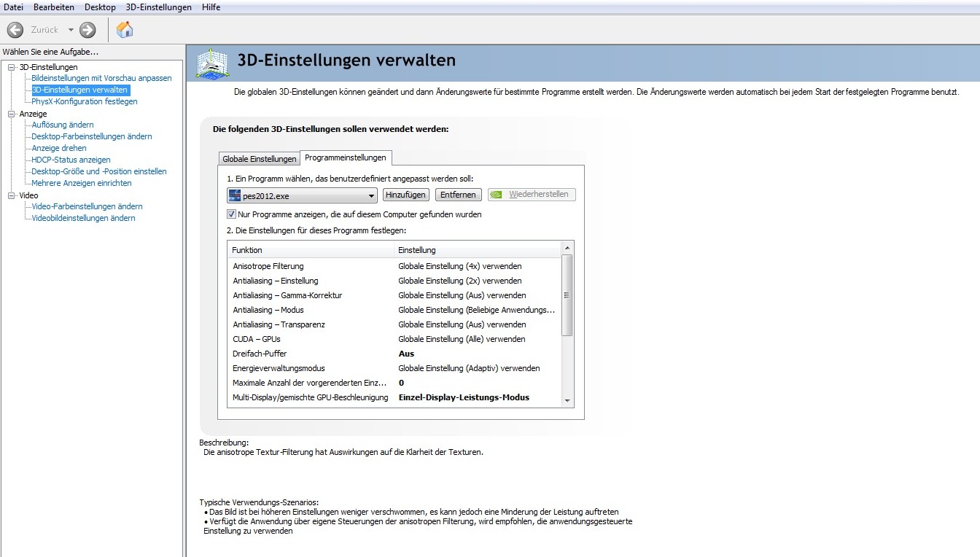Open Anzeige drehen page

click(59, 148)
